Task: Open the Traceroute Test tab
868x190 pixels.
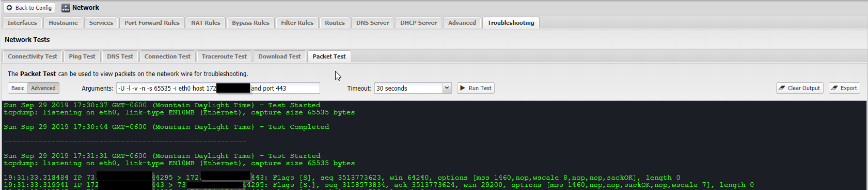Action: 224,56
